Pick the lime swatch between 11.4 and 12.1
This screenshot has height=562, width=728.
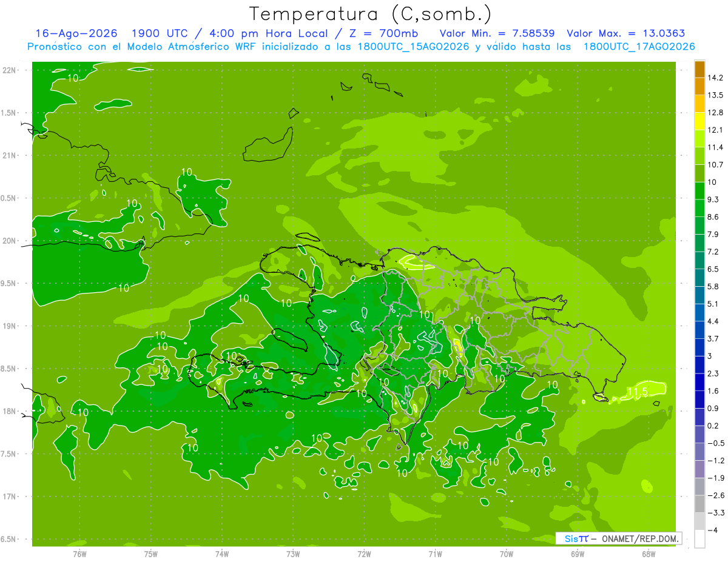[699, 139]
